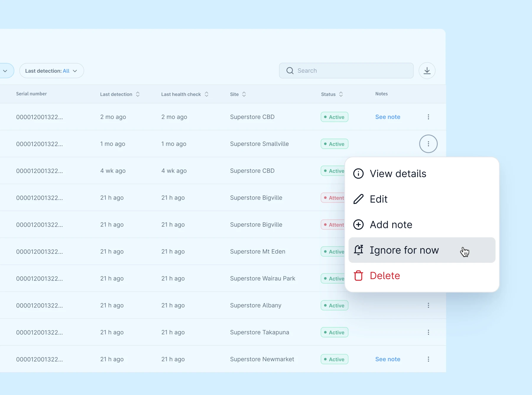Click the trash icon beside Delete
The image size is (532, 395).
point(359,276)
